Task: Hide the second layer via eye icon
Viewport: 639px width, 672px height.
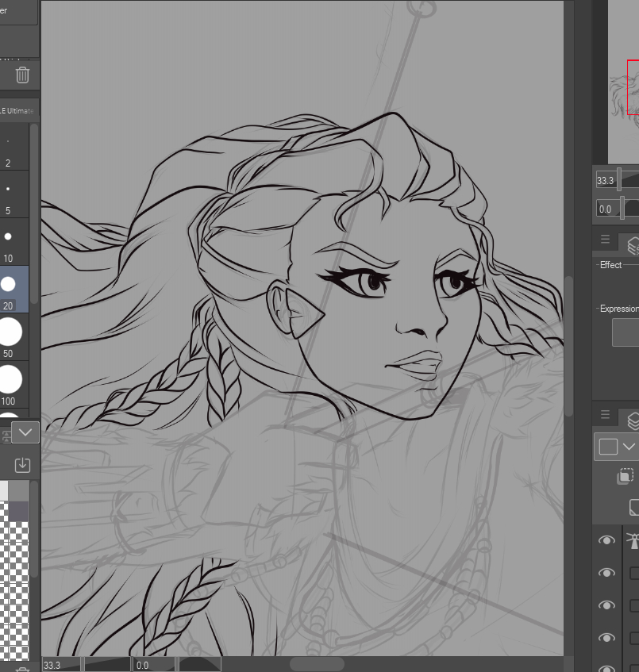Action: [607, 573]
